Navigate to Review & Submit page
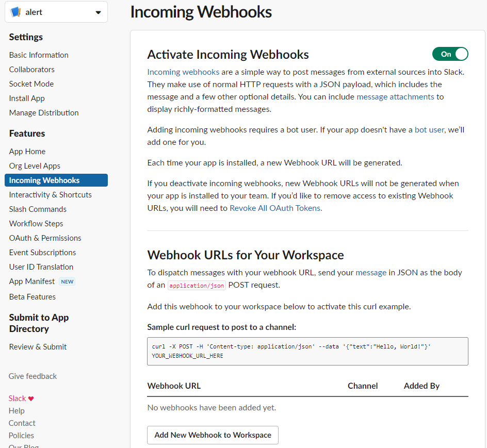This screenshot has width=487, height=448. [38, 347]
